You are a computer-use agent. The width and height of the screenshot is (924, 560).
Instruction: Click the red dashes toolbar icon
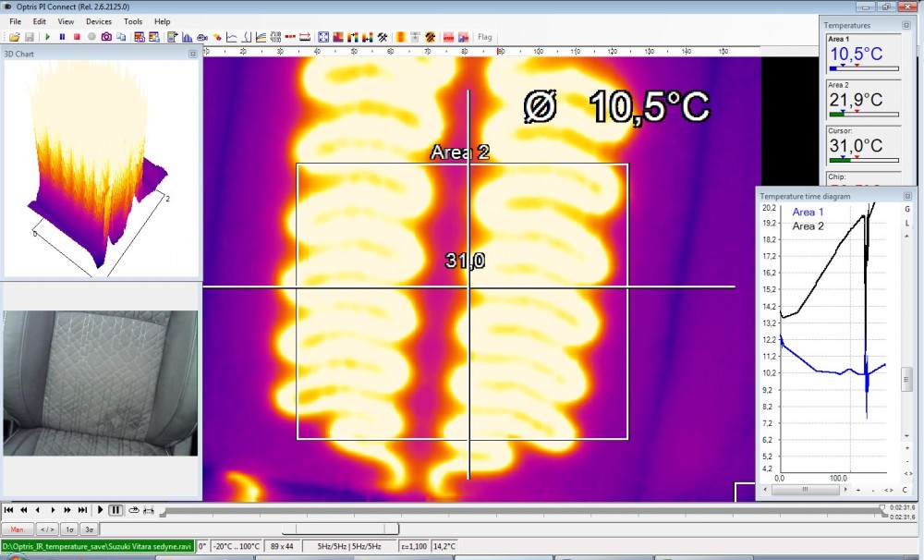[290, 37]
